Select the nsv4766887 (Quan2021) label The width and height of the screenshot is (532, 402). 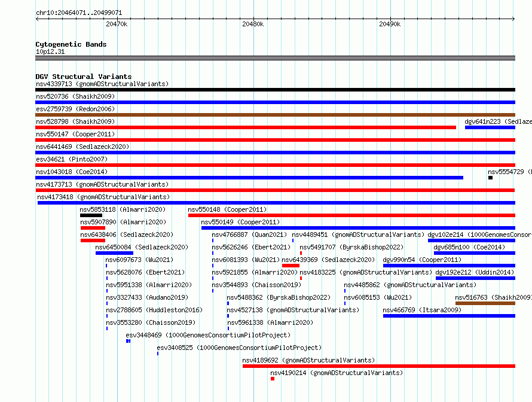[x=249, y=234]
